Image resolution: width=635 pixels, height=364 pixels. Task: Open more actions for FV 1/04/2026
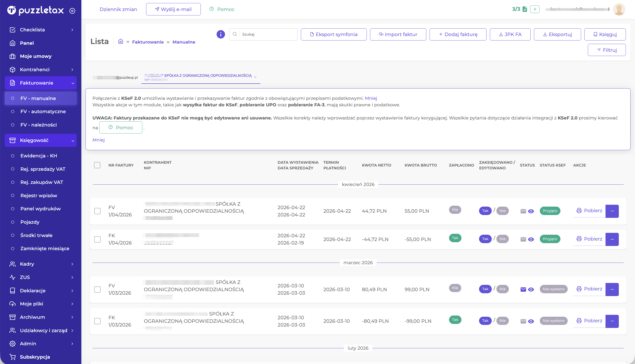pyautogui.click(x=612, y=211)
